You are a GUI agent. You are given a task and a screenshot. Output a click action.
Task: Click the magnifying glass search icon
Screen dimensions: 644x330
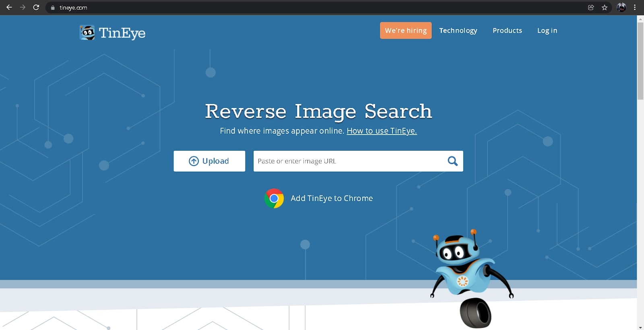pyautogui.click(x=452, y=161)
